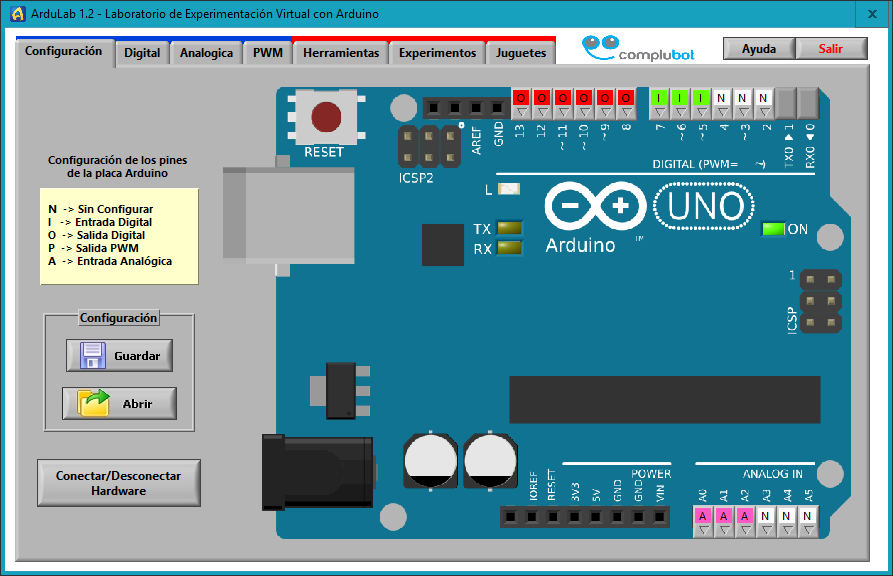Open the mode dropdown for analog pin A0
This screenshot has height=576, width=893.
702,530
